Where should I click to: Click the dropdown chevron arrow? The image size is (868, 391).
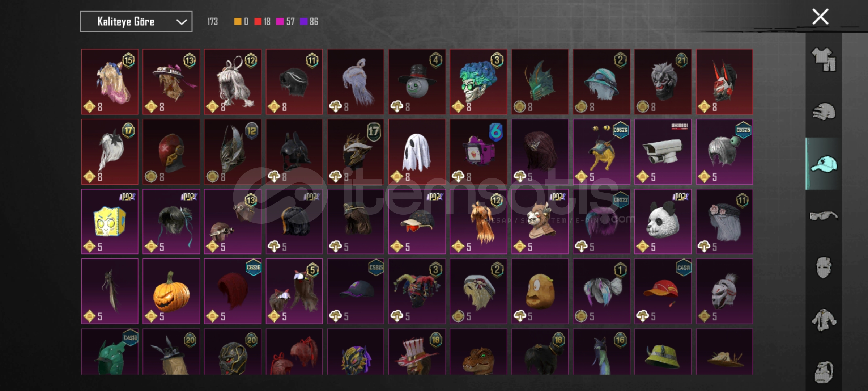coord(181,22)
